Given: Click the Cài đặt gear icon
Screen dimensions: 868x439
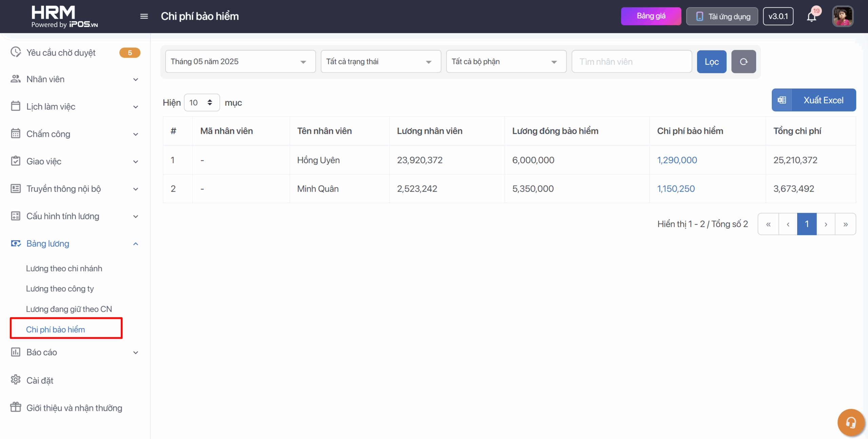Looking at the screenshot, I should pyautogui.click(x=16, y=380).
